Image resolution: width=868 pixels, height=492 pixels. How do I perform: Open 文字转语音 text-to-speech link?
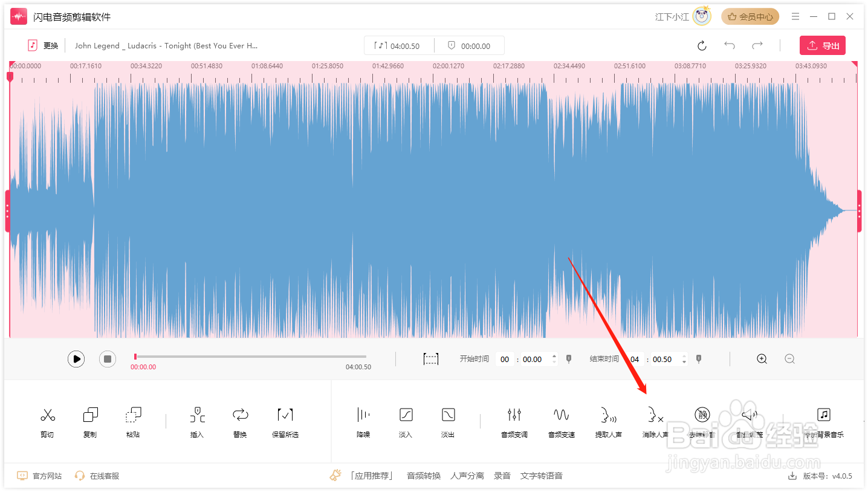click(542, 476)
